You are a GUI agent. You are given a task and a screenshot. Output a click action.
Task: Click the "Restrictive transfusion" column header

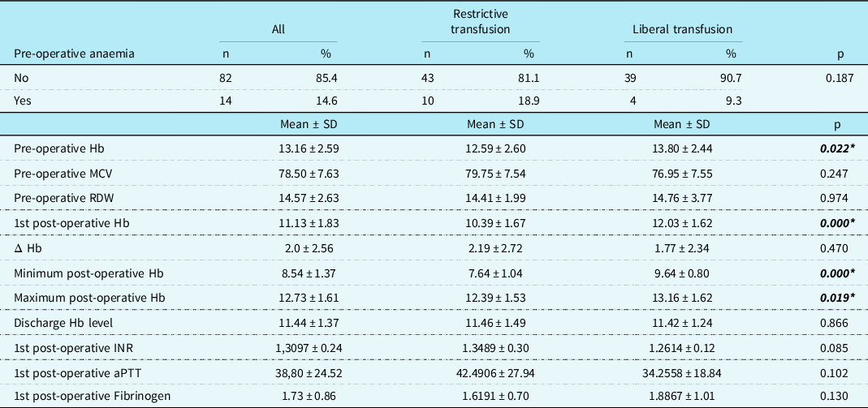[x=481, y=22]
